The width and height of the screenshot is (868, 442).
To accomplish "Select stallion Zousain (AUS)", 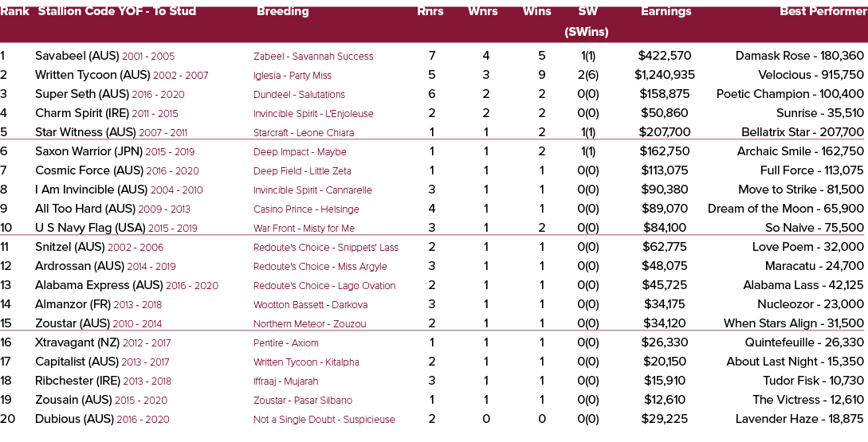I will [73, 400].
